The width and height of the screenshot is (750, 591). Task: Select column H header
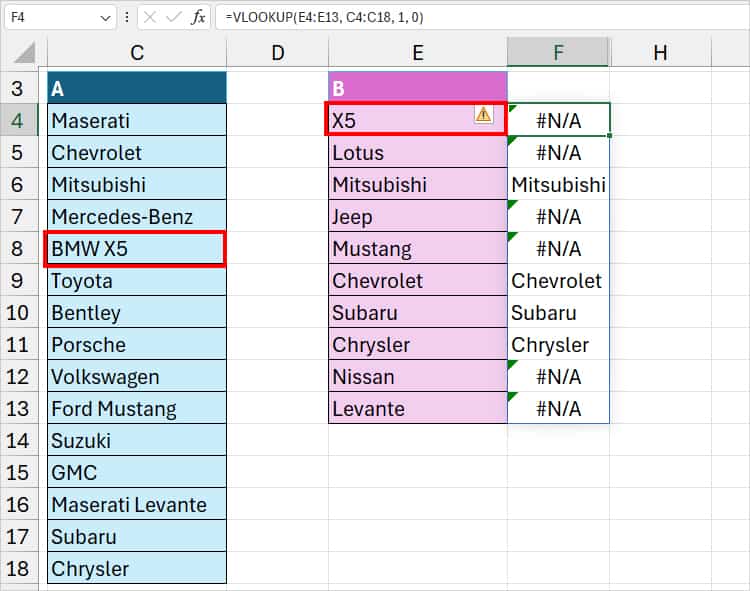(x=660, y=53)
